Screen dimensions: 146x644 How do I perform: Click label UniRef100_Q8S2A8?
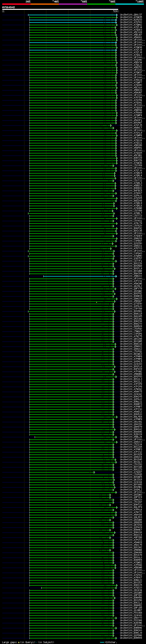coord(131,339)
